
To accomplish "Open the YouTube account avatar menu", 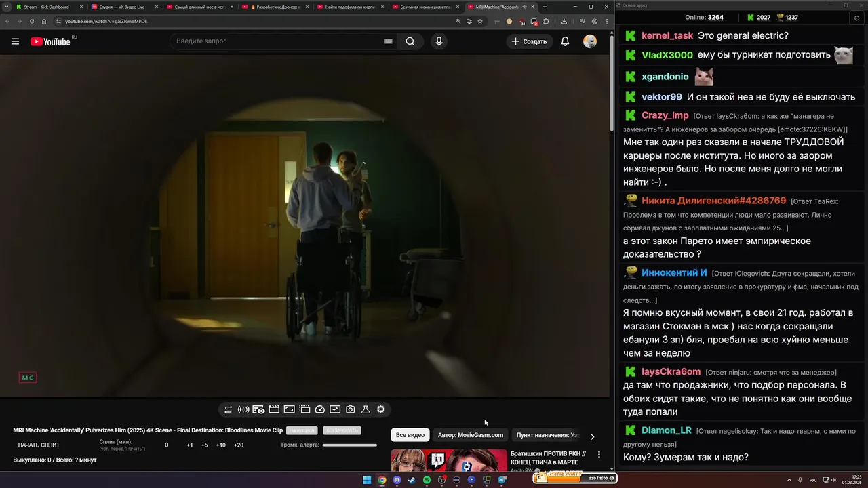I will point(590,41).
